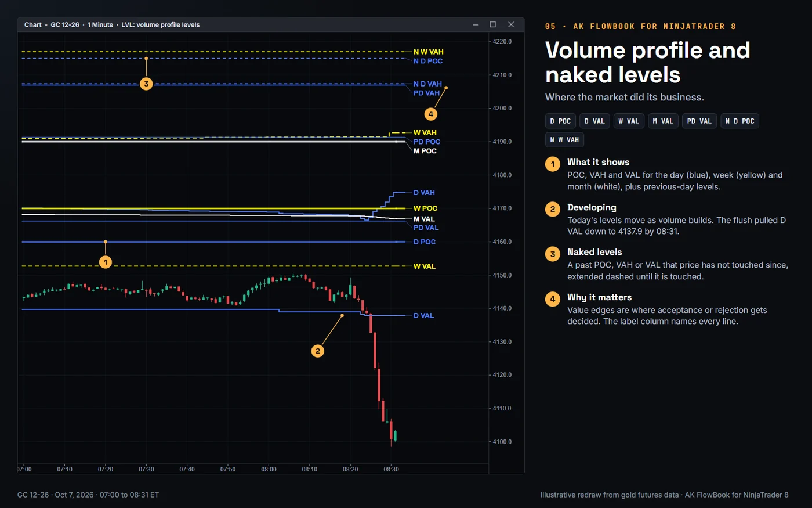This screenshot has width=812, height=508.
Task: Click the 4100.0 price axis value
Action: tap(502, 442)
